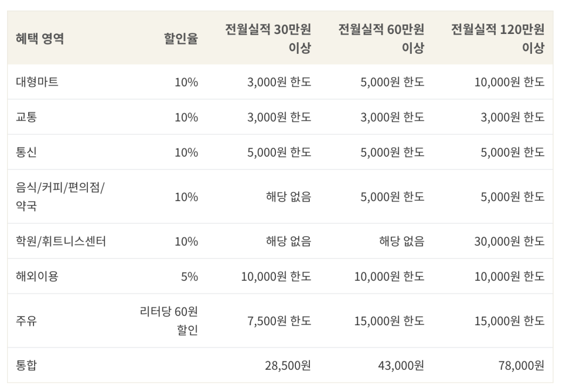Select the 전월실적 30만원 이상 header

[x=268, y=39]
